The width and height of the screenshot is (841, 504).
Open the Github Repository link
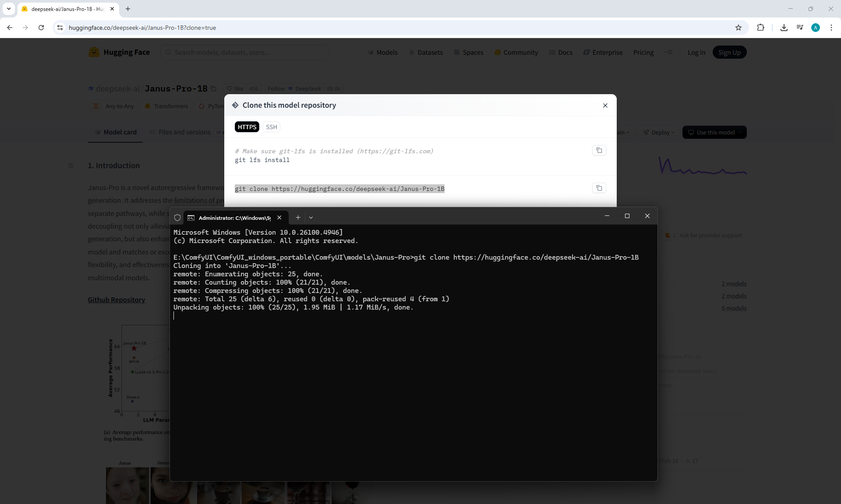116,300
